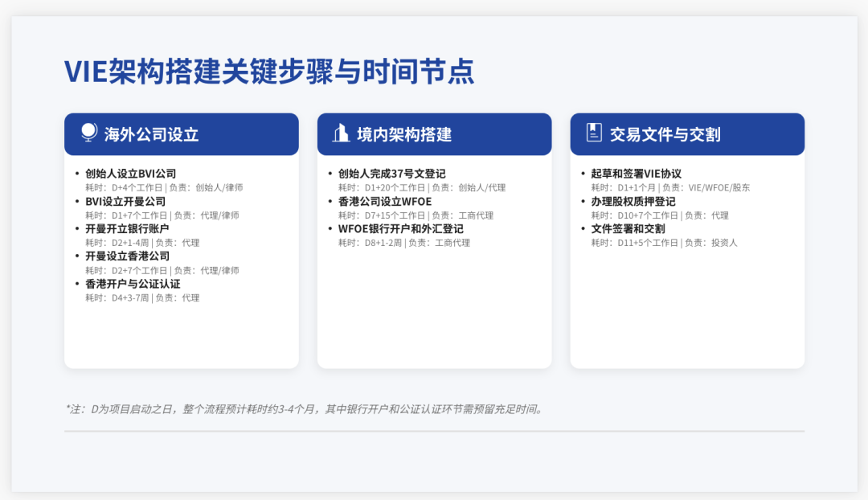868x500 pixels.
Task: Select the detail line containing D2+1-4周
Action: 142,243
